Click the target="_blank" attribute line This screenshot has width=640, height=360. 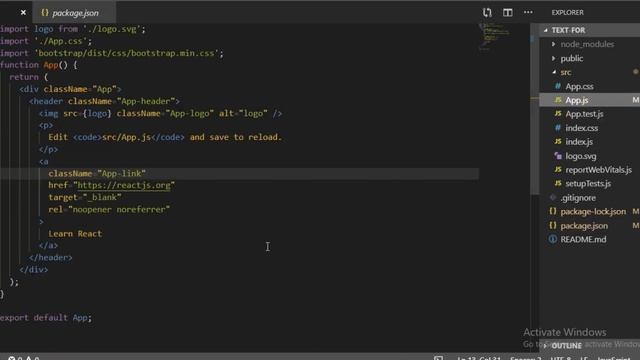coord(85,198)
